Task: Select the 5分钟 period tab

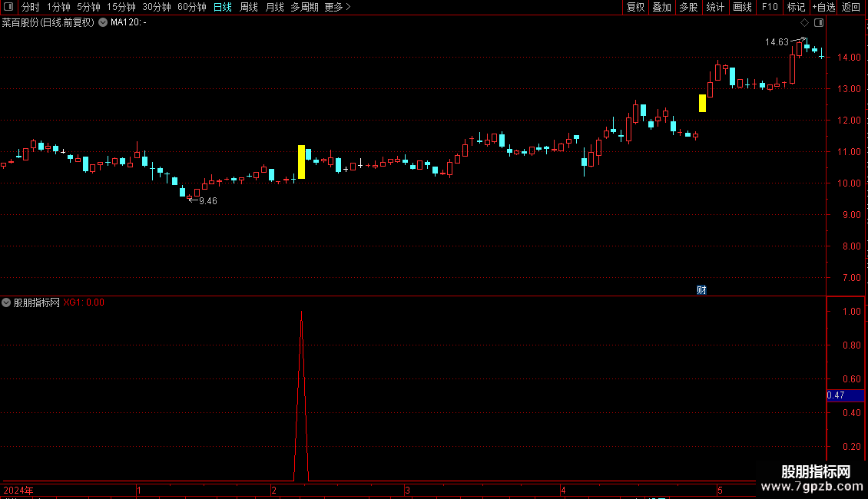Action: click(x=88, y=7)
